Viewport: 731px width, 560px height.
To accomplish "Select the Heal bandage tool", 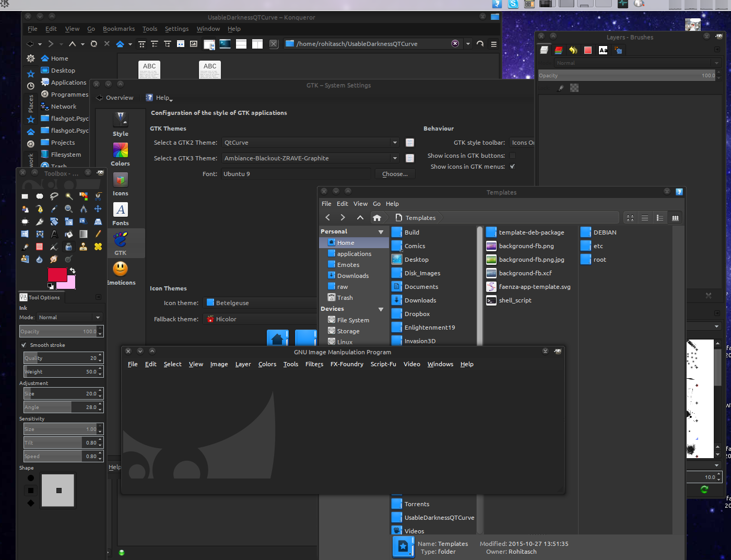I will tap(98, 247).
